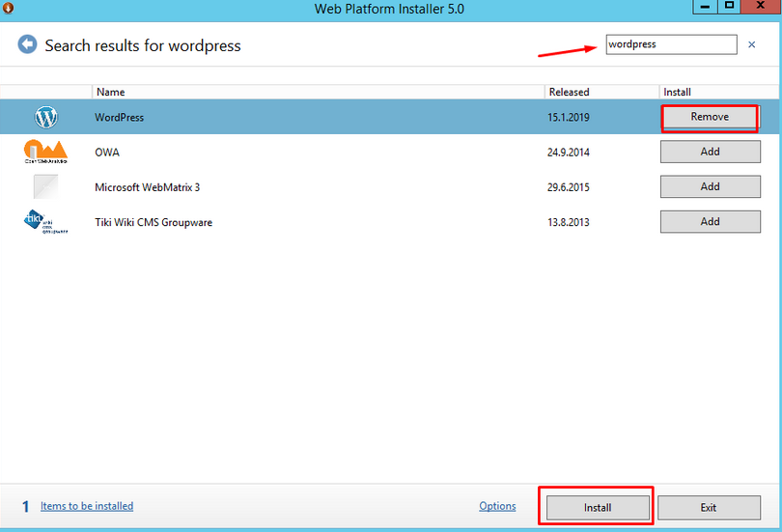
Task: Maximize the Web Platform Installer window
Action: click(x=729, y=7)
